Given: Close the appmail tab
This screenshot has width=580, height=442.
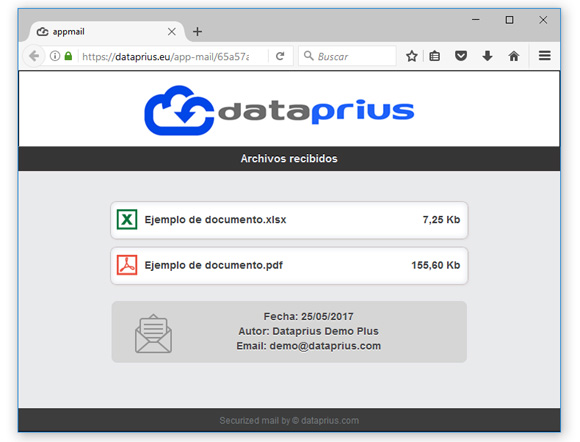Looking at the screenshot, I should tap(172, 32).
